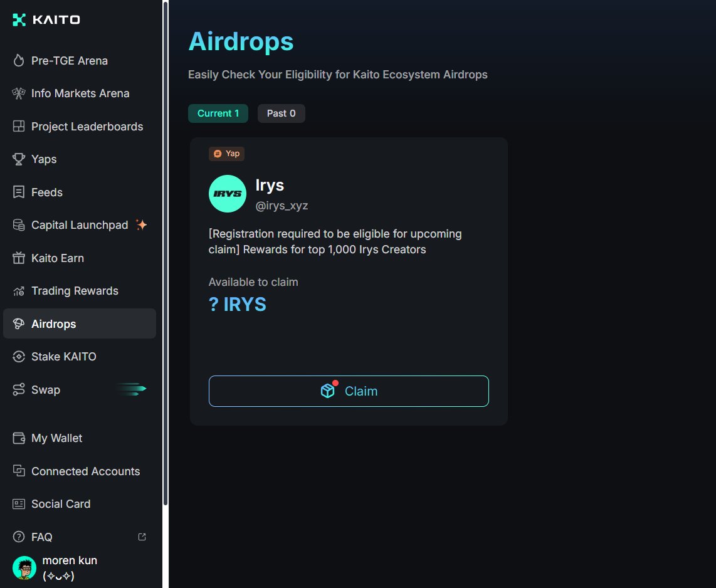Open Pre-TGE Arena page

coord(80,60)
